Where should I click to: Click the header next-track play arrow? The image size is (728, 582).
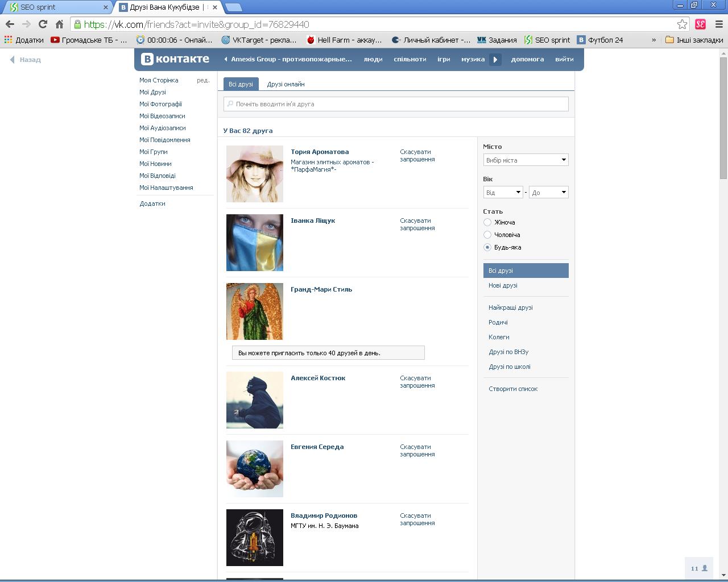tap(495, 59)
